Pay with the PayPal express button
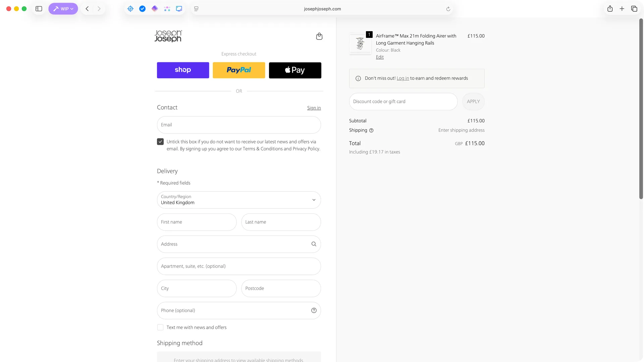The height and width of the screenshot is (362, 644). pyautogui.click(x=239, y=70)
